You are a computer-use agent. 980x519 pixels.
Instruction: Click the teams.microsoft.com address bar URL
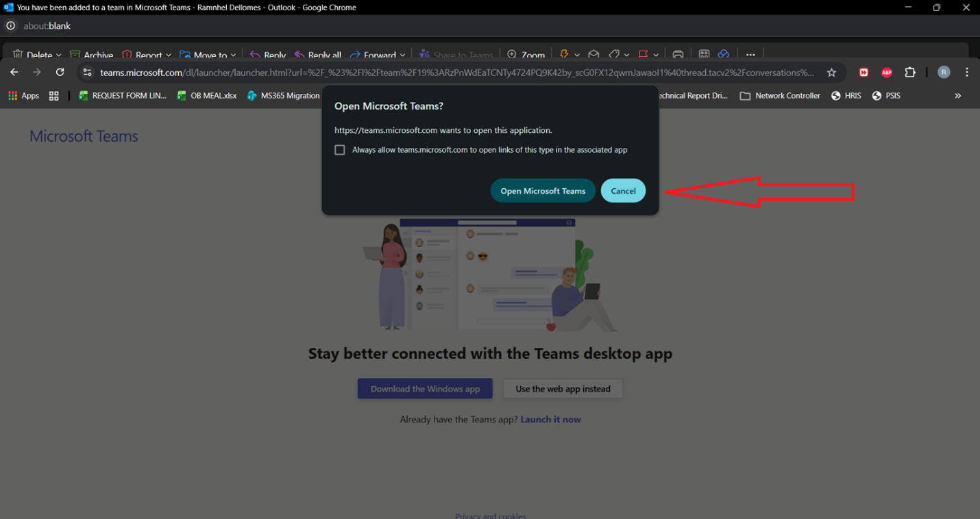pyautogui.click(x=456, y=73)
